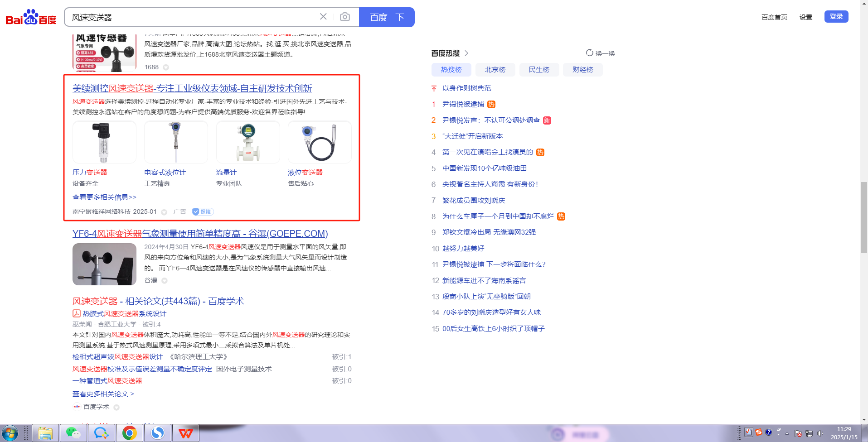Click the 风速传感器 1688 product image
The height and width of the screenshot is (442, 868).
coord(104,52)
